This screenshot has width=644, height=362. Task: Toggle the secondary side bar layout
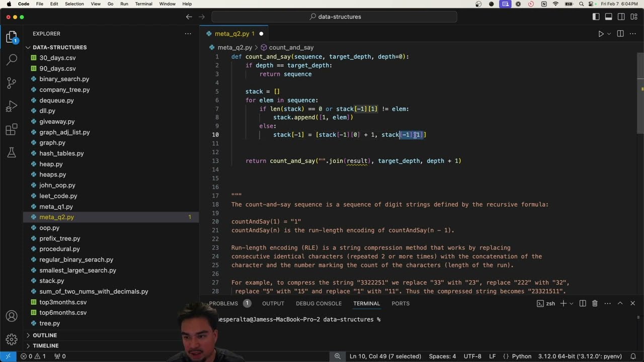pyautogui.click(x=620, y=17)
